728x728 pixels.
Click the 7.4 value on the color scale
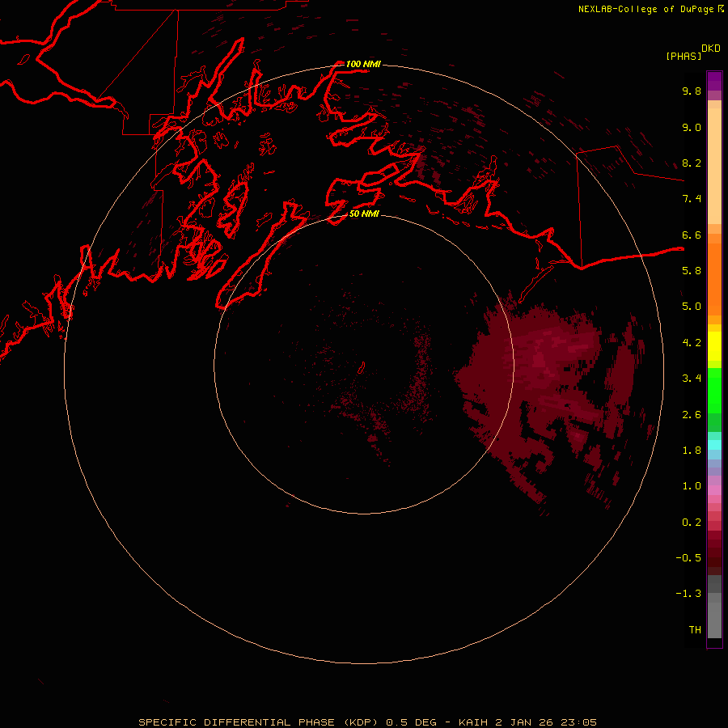[692, 199]
